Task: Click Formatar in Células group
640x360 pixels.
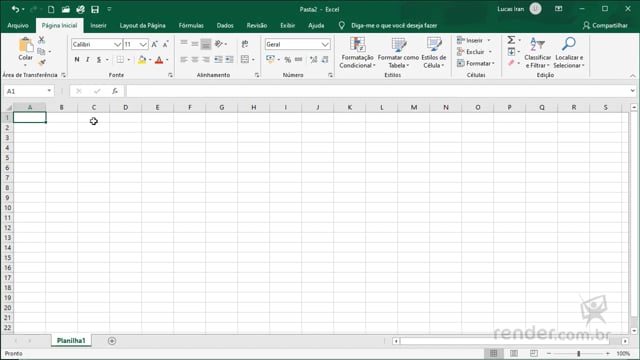Action: [476, 63]
